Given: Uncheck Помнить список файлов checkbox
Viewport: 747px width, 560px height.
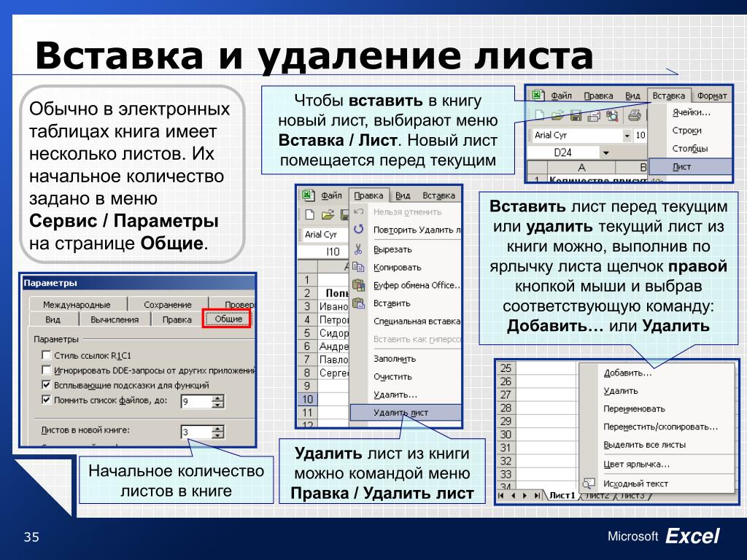Looking at the screenshot, I should pos(46,399).
